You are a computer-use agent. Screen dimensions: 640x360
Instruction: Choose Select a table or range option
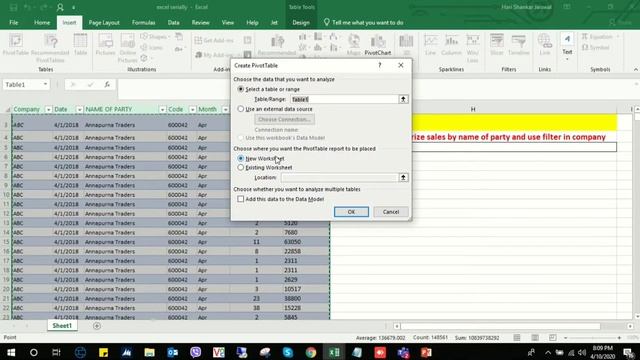[x=241, y=89]
